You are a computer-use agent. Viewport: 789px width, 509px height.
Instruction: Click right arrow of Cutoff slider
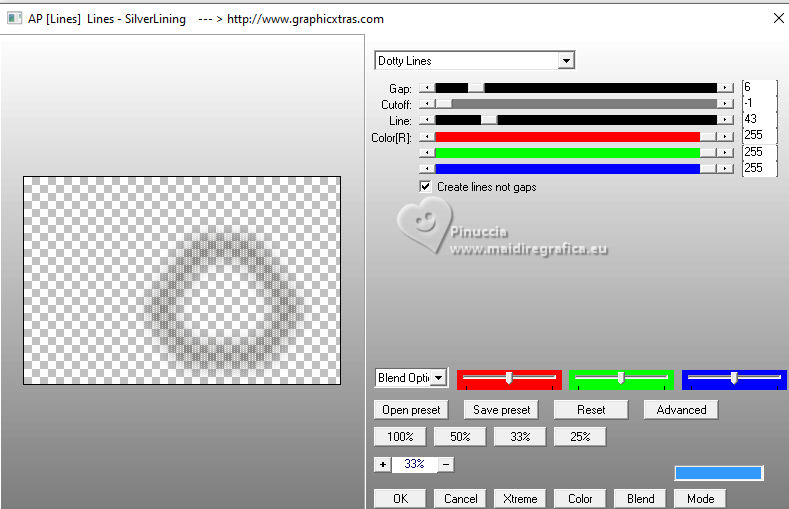pyautogui.click(x=725, y=104)
